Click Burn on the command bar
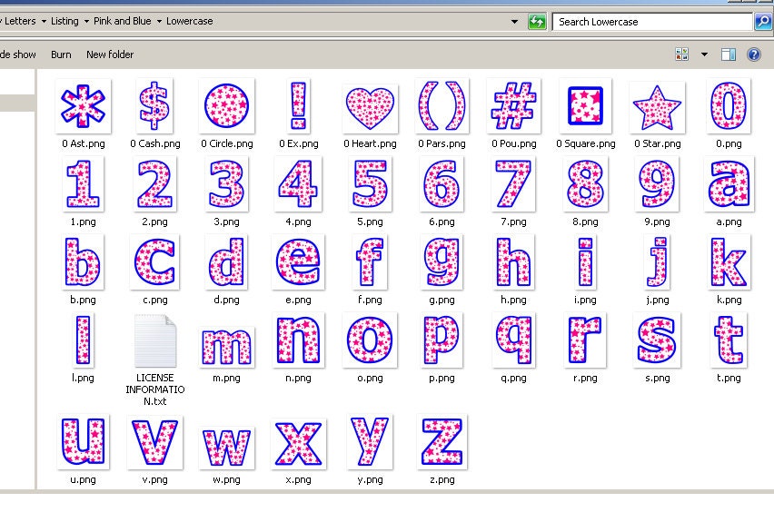The image size is (774, 532). pyautogui.click(x=60, y=54)
